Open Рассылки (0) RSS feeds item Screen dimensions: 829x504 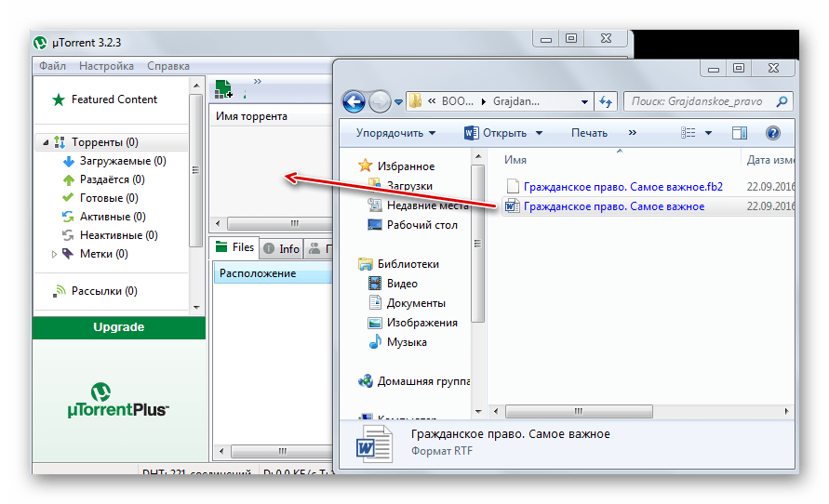click(95, 290)
